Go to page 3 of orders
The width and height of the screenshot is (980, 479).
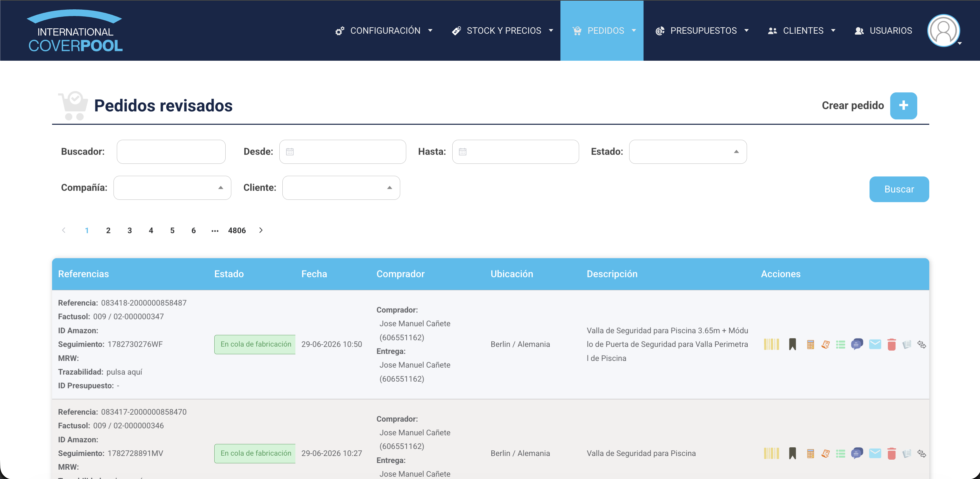coord(130,230)
